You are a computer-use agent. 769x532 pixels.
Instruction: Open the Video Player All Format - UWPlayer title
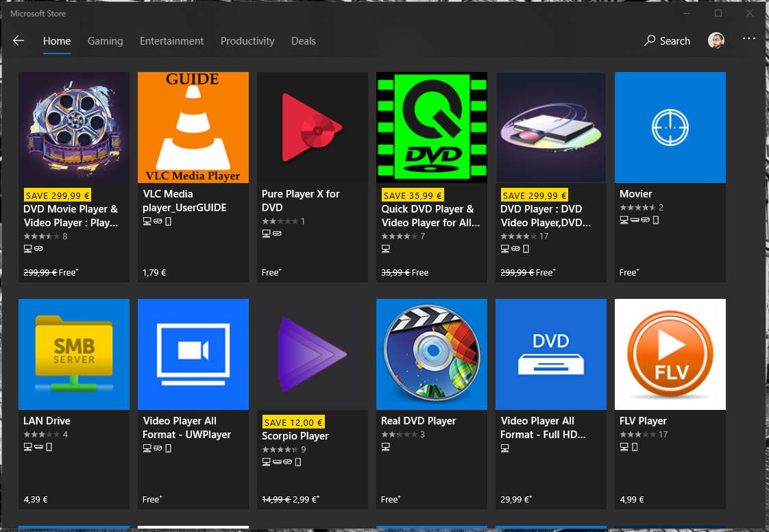[x=186, y=427]
